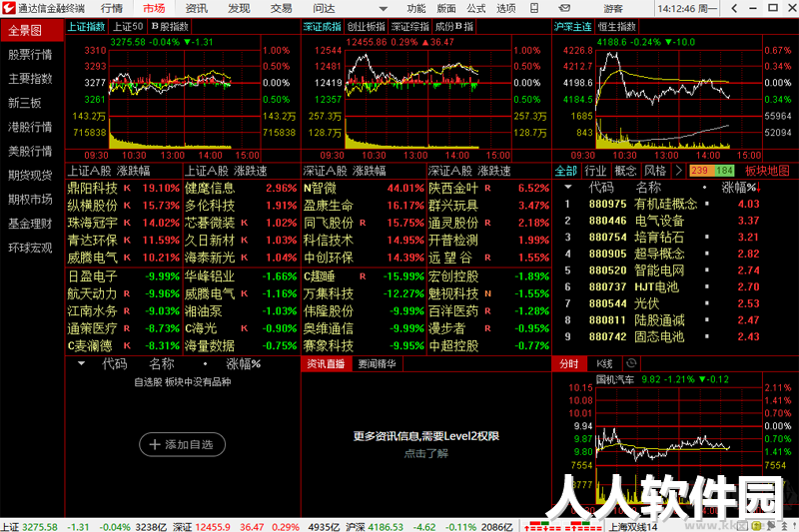
Task: Expand the watchlist column dropdown triangle
Action: point(81,363)
